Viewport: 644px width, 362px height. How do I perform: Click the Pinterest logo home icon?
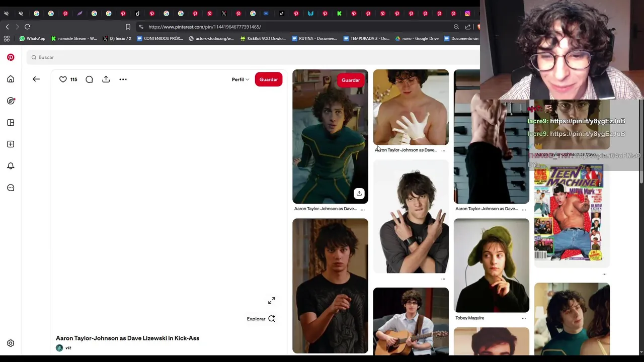pos(11,57)
